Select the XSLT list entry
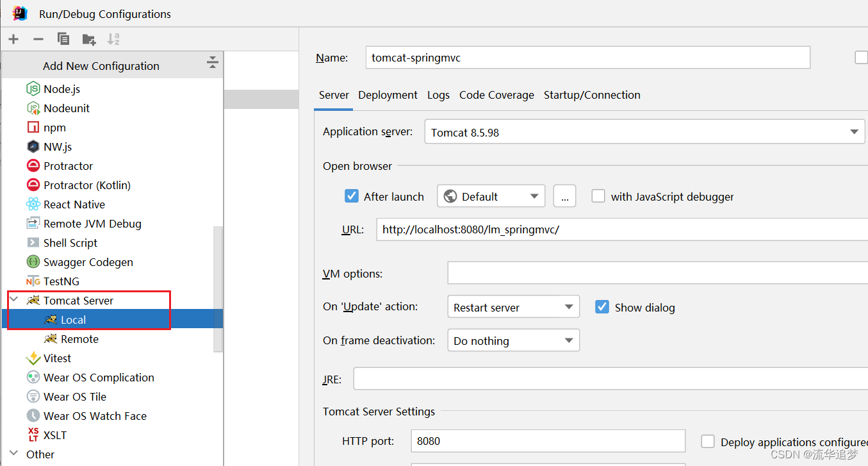 (x=112, y=435)
